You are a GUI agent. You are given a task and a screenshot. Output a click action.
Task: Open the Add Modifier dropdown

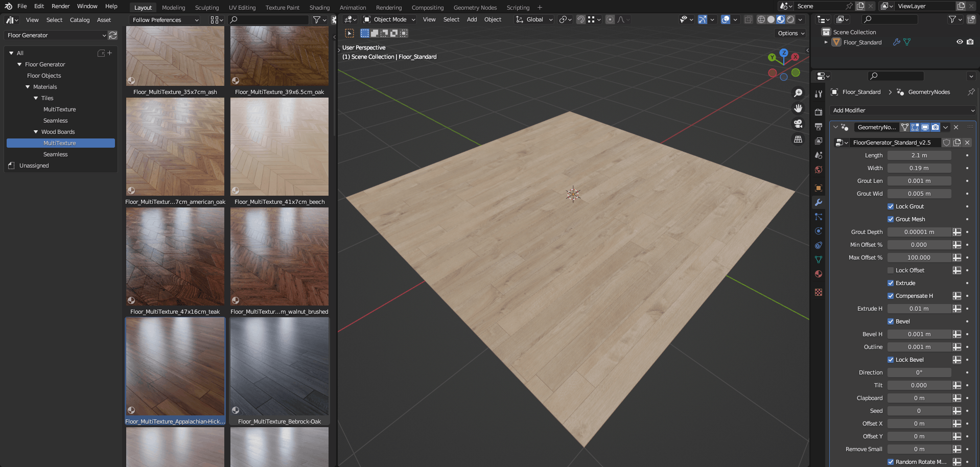(x=903, y=110)
